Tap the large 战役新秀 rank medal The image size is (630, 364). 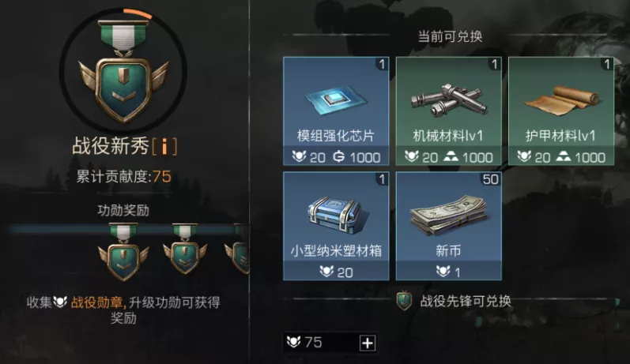tap(123, 70)
